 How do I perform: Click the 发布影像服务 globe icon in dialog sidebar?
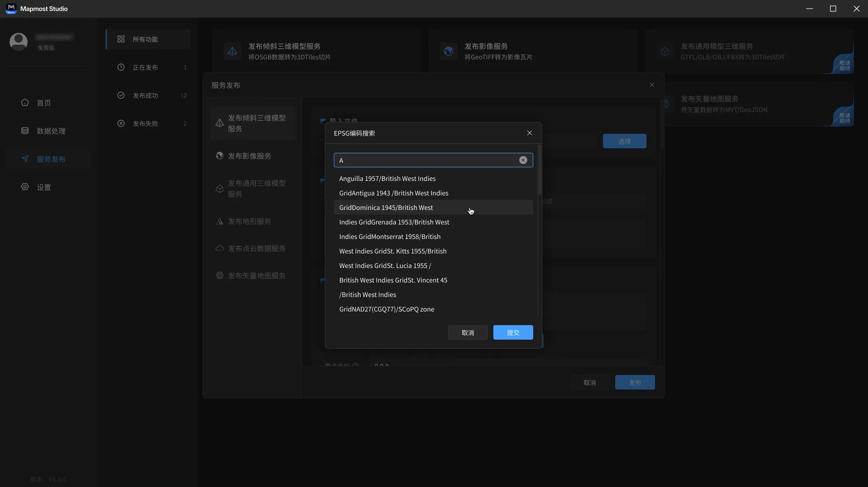(x=220, y=156)
